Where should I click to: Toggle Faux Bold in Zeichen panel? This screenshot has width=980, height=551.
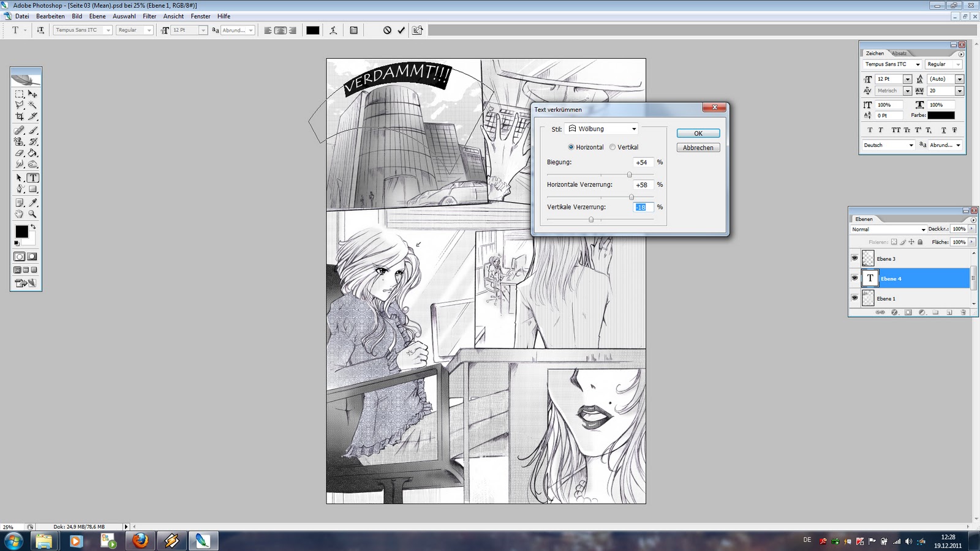coord(870,130)
